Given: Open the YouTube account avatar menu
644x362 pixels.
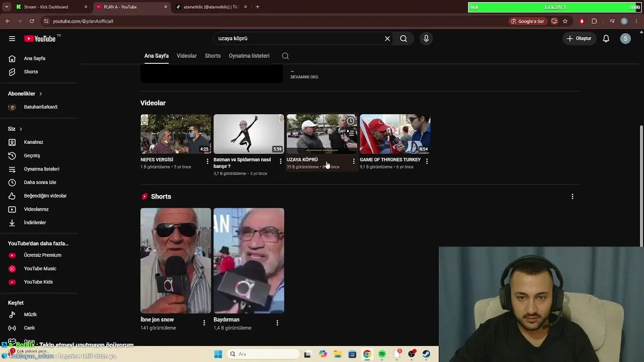Looking at the screenshot, I should (625, 39).
